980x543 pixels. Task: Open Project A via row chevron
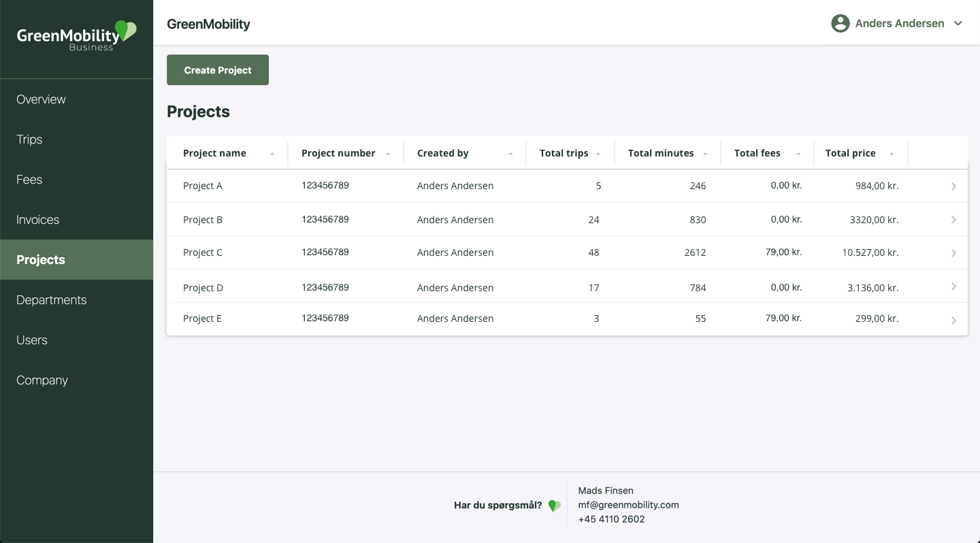[953, 186]
